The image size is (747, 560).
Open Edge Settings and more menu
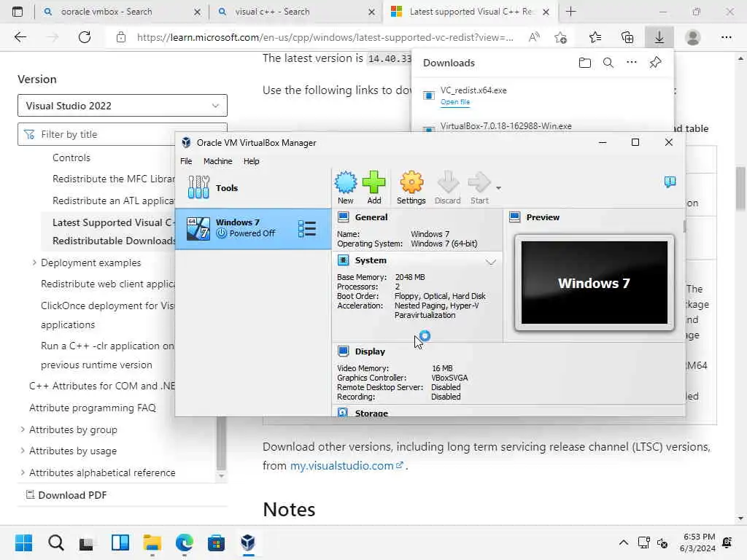click(726, 37)
